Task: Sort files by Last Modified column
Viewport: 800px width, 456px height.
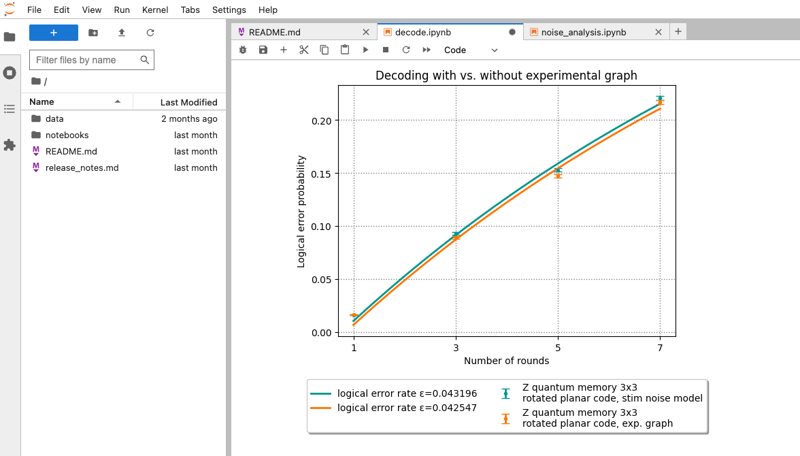Action: point(188,102)
